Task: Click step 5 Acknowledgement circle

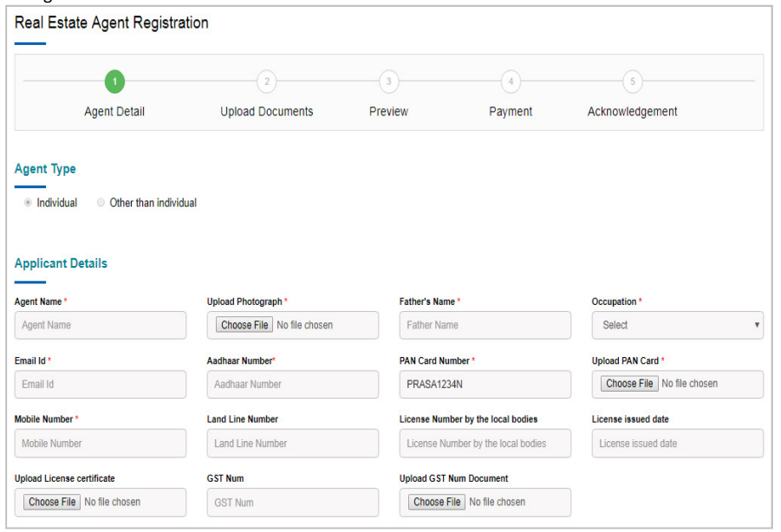Action: [x=633, y=82]
